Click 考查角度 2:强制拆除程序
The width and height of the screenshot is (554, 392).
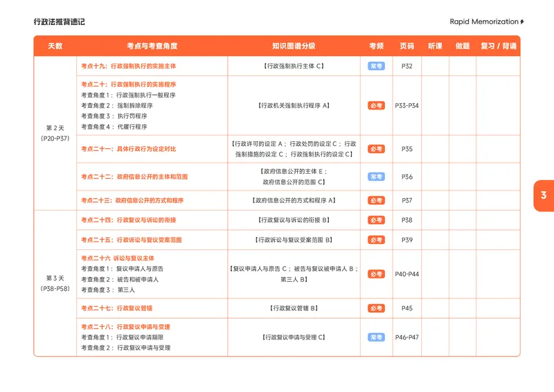coord(117,106)
